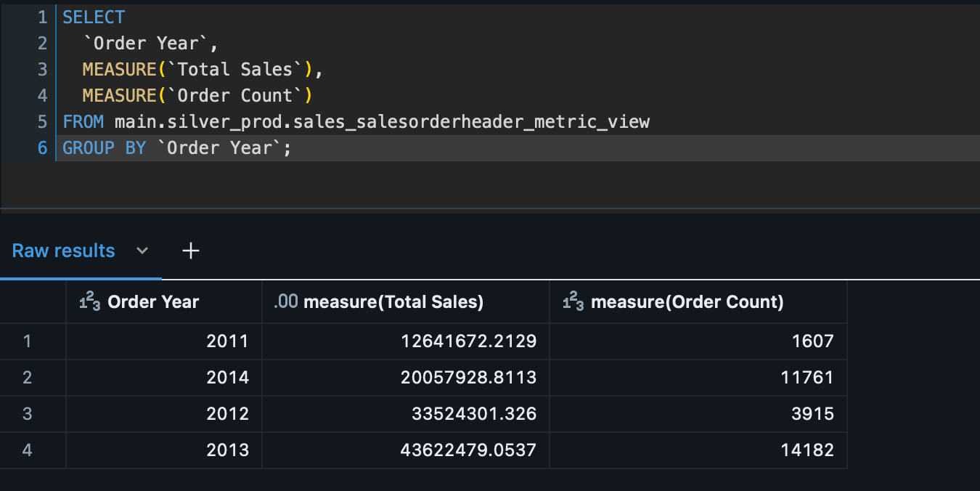The image size is (980, 491).
Task: Open the Raw results tab dropdown chevron
Action: (142, 251)
